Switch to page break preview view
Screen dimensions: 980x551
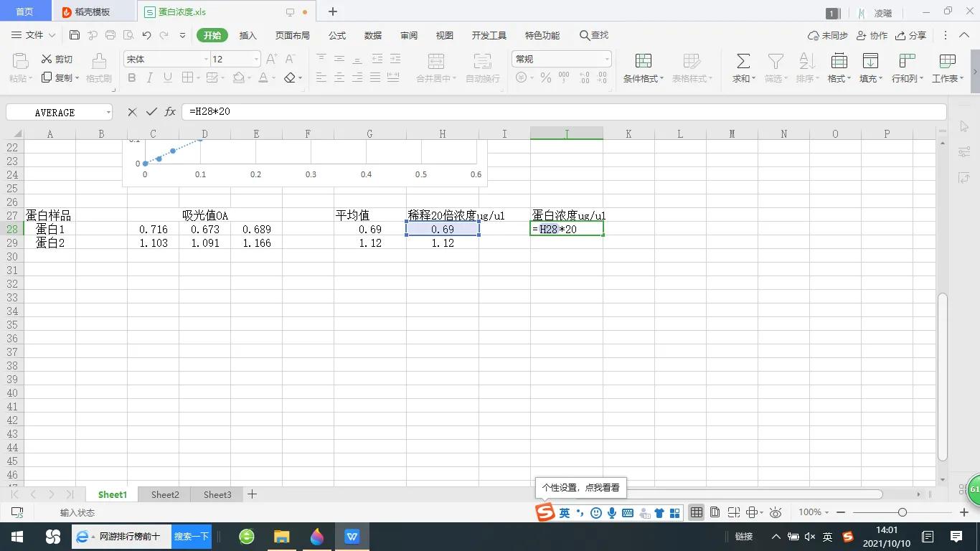(x=733, y=512)
